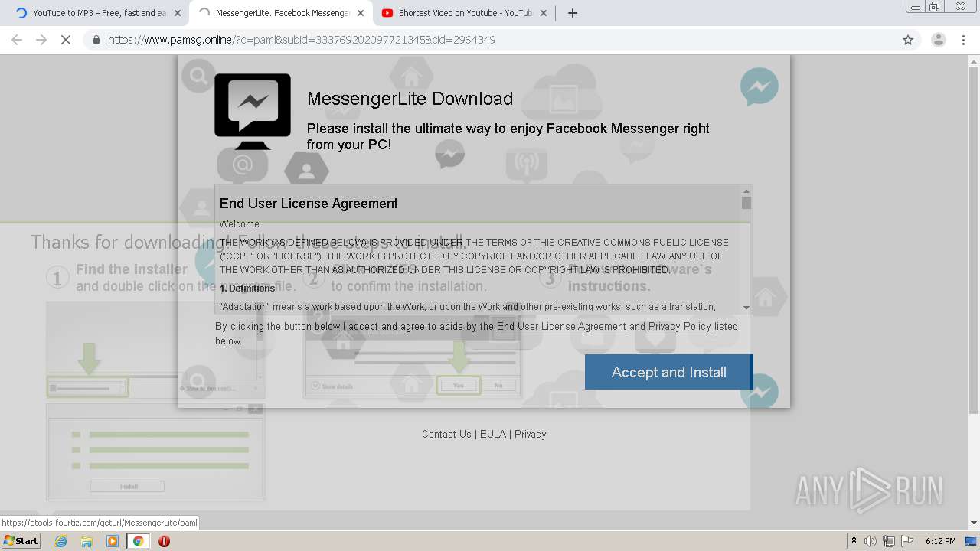Restore down the browser window
Viewport: 980px width, 551px height.
pyautogui.click(x=935, y=7)
